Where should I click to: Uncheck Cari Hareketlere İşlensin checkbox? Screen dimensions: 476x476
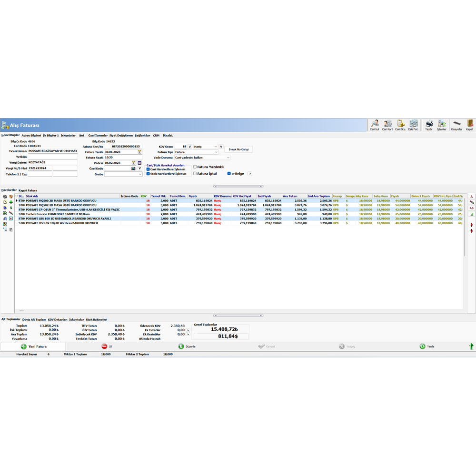pyautogui.click(x=148, y=169)
